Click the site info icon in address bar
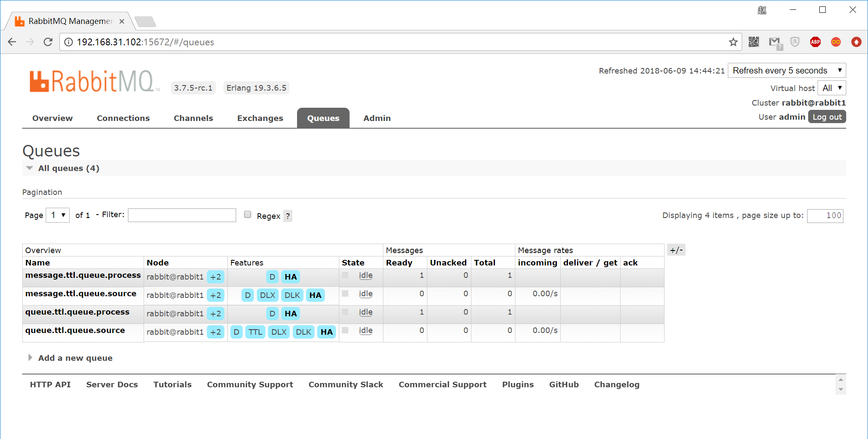The height and width of the screenshot is (439, 868). coord(68,42)
